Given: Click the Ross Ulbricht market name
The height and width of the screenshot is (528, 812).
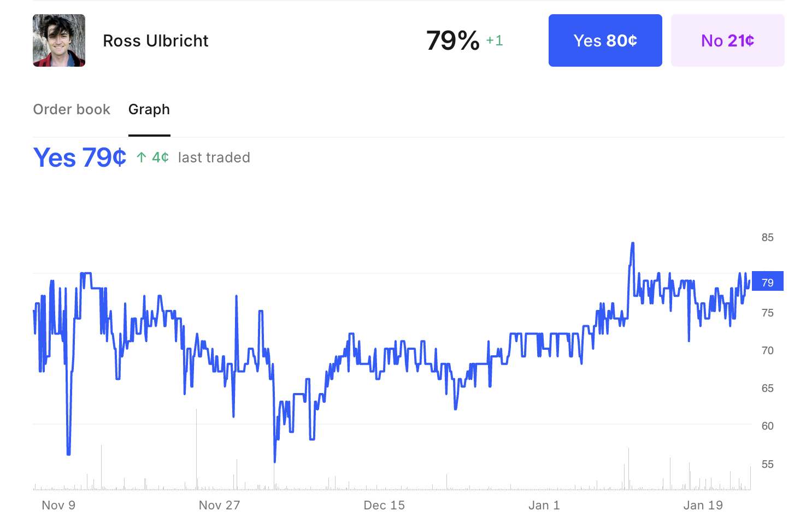Looking at the screenshot, I should [x=156, y=41].
